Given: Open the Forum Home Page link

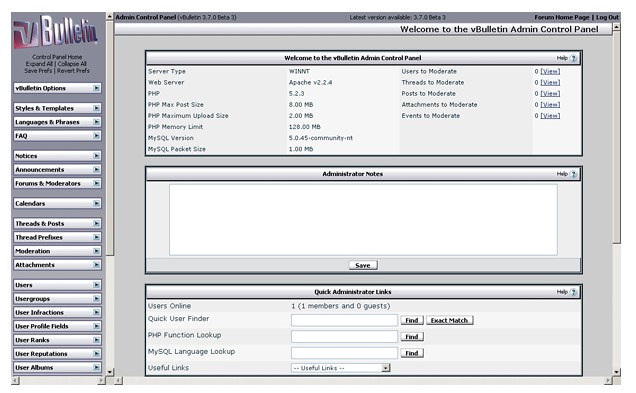Looking at the screenshot, I should [x=562, y=17].
